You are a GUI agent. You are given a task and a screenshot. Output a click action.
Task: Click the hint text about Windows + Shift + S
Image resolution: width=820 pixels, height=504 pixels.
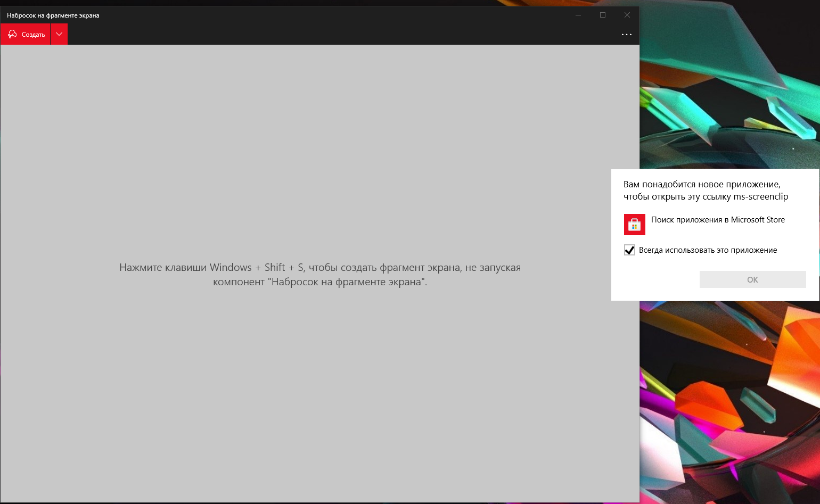(320, 275)
